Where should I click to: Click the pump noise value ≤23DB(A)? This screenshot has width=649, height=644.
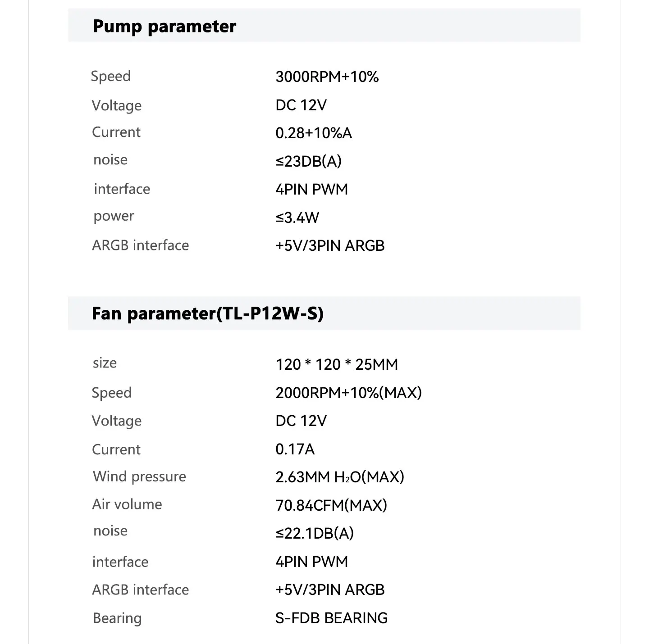308,161
